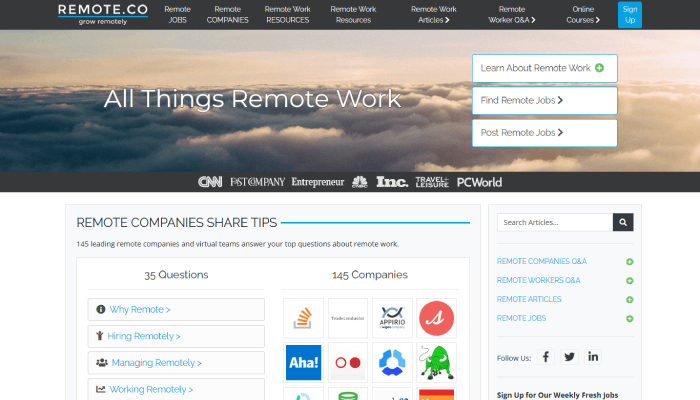
Task: Click the REMOTE JOBS sidebar link
Action: tap(521, 318)
